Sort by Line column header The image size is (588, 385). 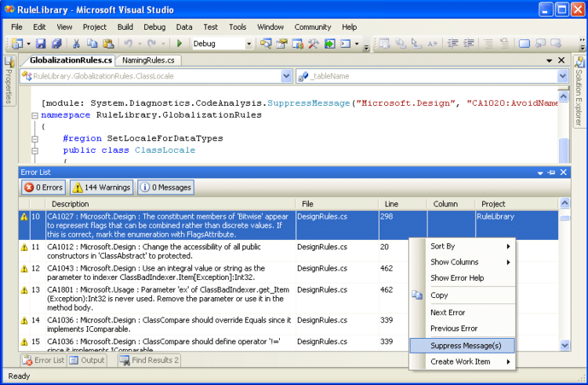(402, 204)
